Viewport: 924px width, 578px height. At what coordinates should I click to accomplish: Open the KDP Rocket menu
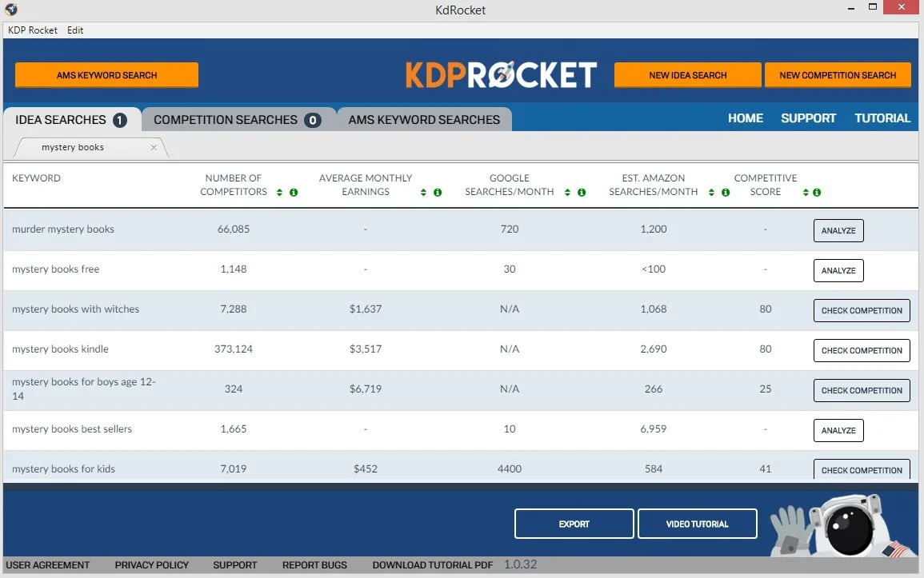click(33, 30)
